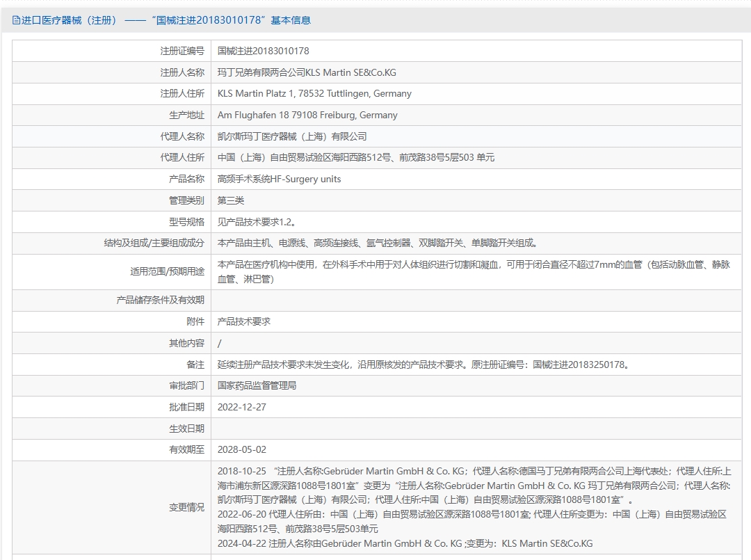Click the 变更情况 label
This screenshot has width=751, height=560.
186,507
